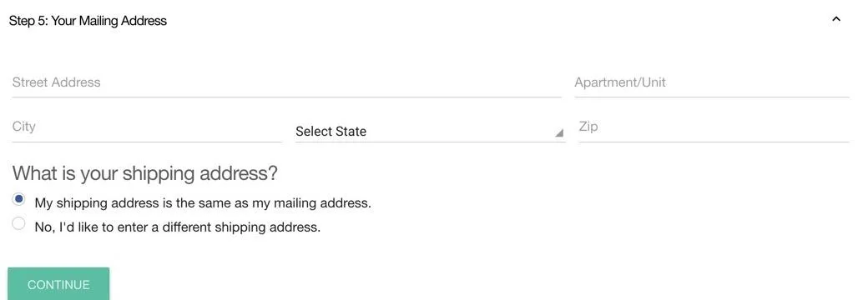The width and height of the screenshot is (868, 300).
Task: Focus the Street Address field
Action: tap(287, 82)
